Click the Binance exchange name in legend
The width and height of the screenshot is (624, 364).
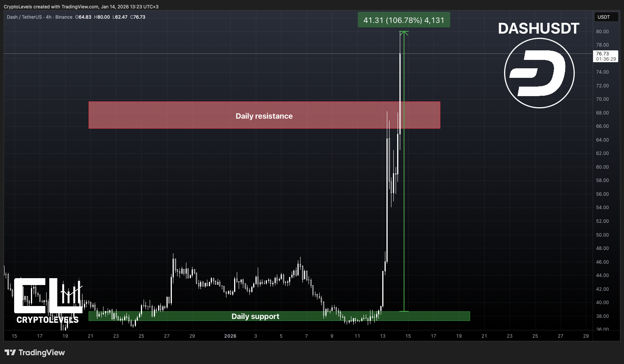[x=64, y=17]
